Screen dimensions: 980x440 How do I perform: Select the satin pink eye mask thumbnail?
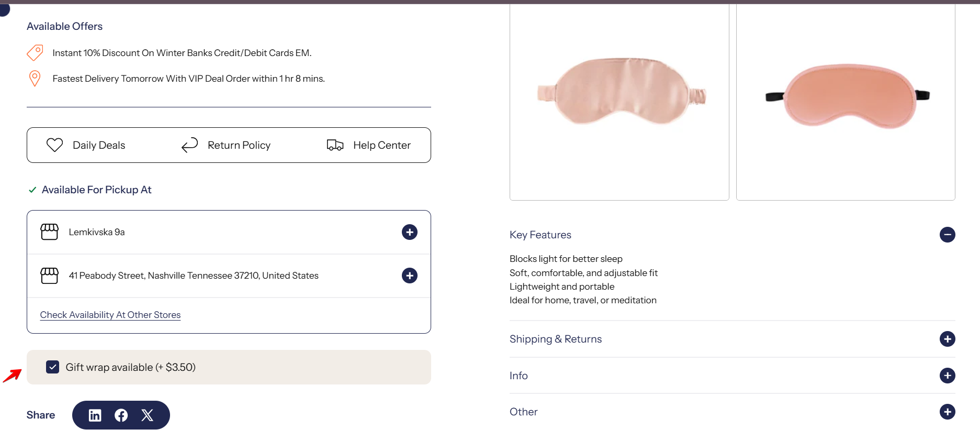619,100
